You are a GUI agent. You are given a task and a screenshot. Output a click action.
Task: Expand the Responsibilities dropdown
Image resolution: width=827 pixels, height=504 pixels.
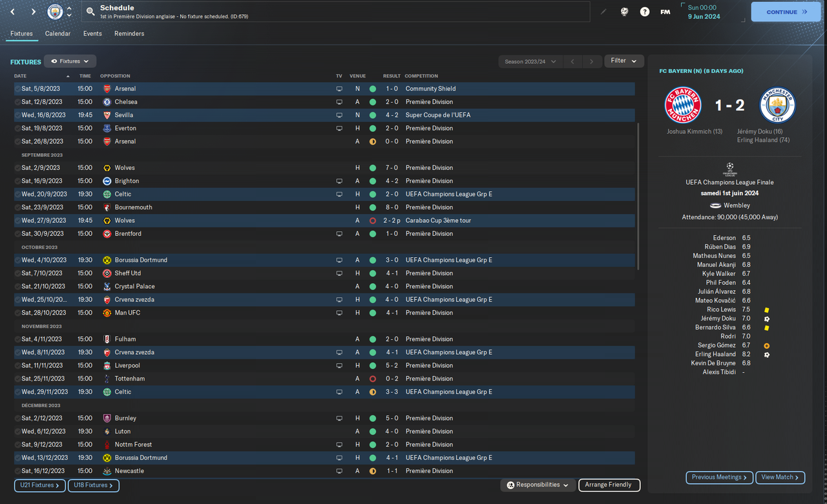tap(538, 485)
